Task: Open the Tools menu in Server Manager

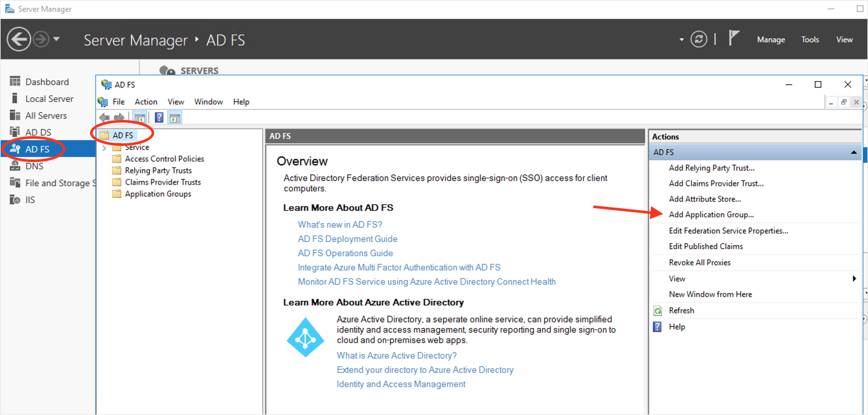Action: point(810,40)
